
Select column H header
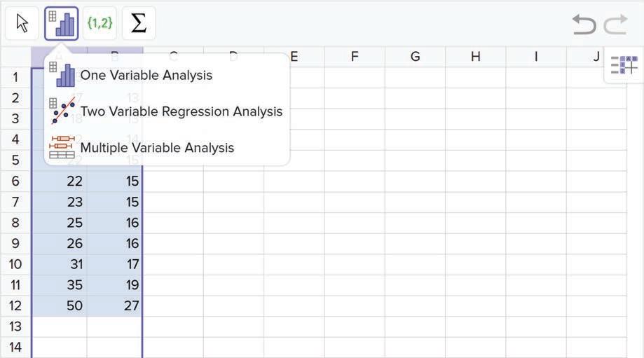(x=476, y=57)
